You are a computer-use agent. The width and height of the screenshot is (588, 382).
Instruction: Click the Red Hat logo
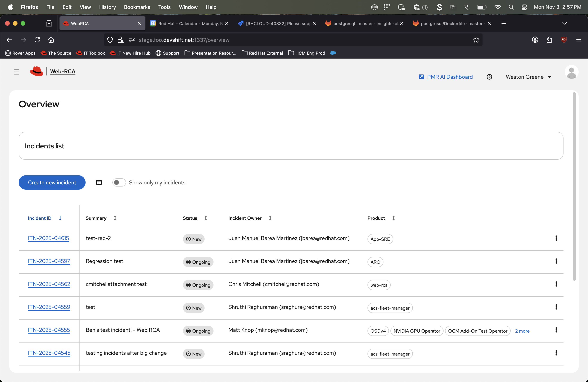pos(36,71)
